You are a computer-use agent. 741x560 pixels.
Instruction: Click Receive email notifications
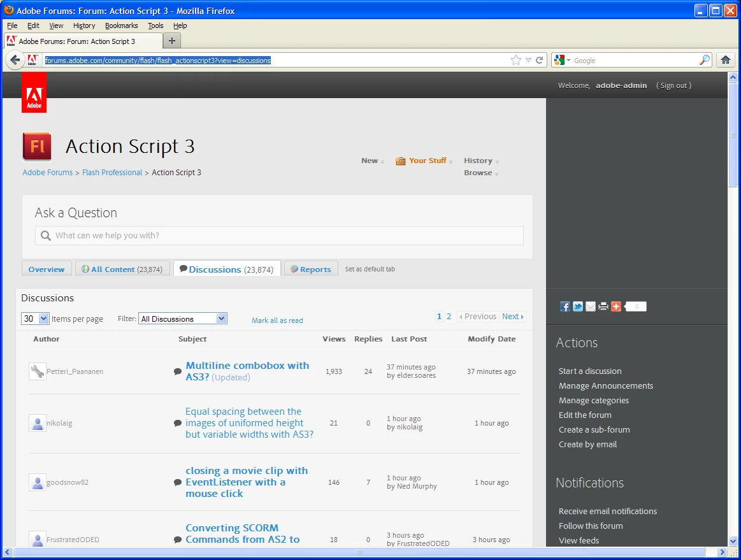pyautogui.click(x=608, y=511)
